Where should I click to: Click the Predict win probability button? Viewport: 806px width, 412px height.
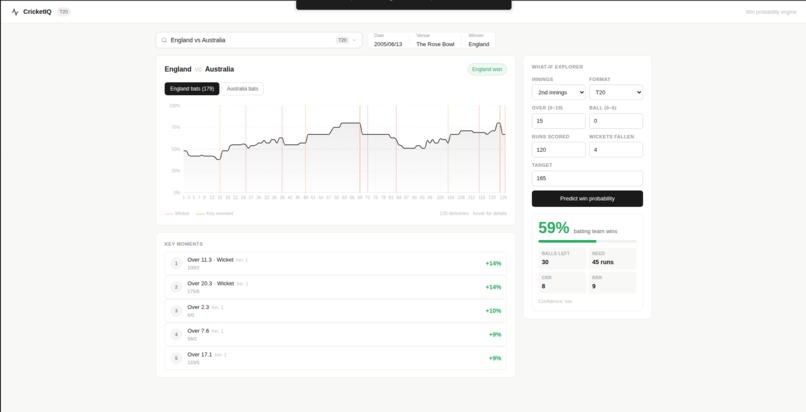[x=588, y=199]
